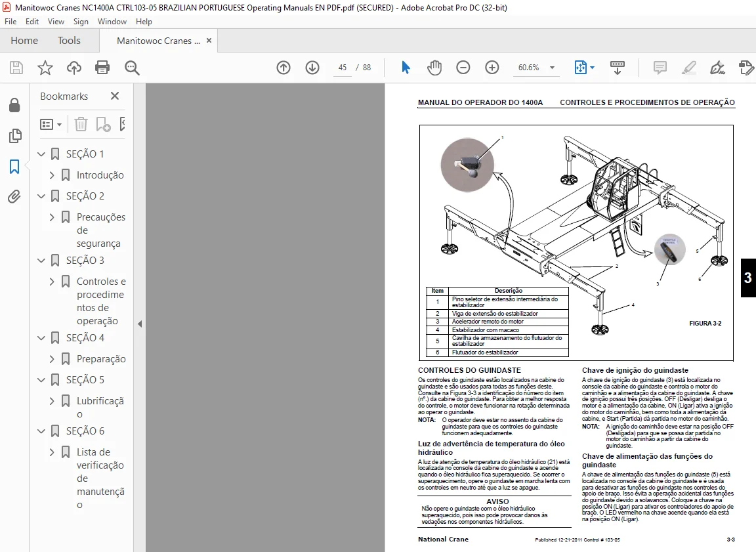Jump to SEÇÃO 4 bookmark
Viewport: 756px width, 552px height.
coord(85,338)
